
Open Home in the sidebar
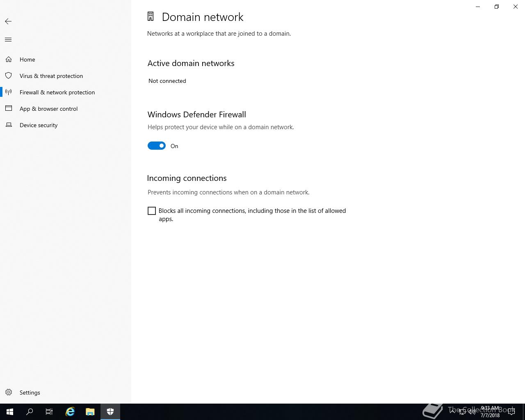pos(27,59)
